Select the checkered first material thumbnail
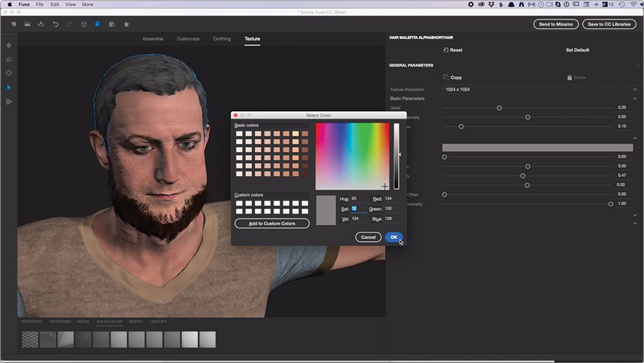 30,340
